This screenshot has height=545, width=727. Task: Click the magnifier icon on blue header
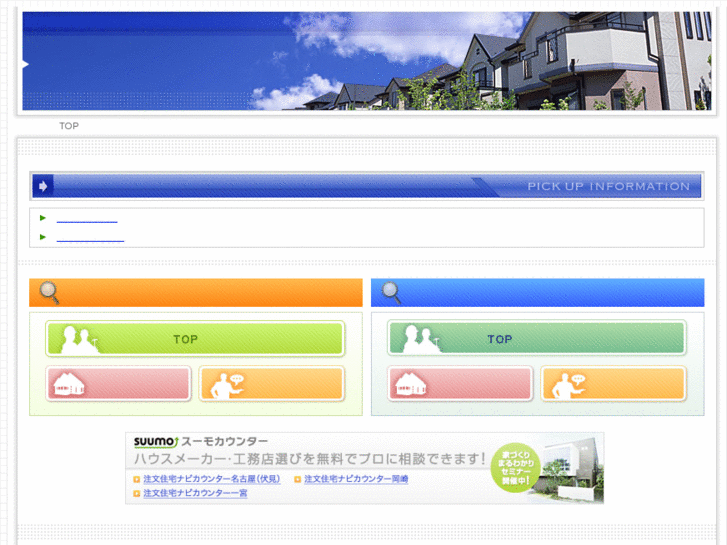click(x=391, y=293)
